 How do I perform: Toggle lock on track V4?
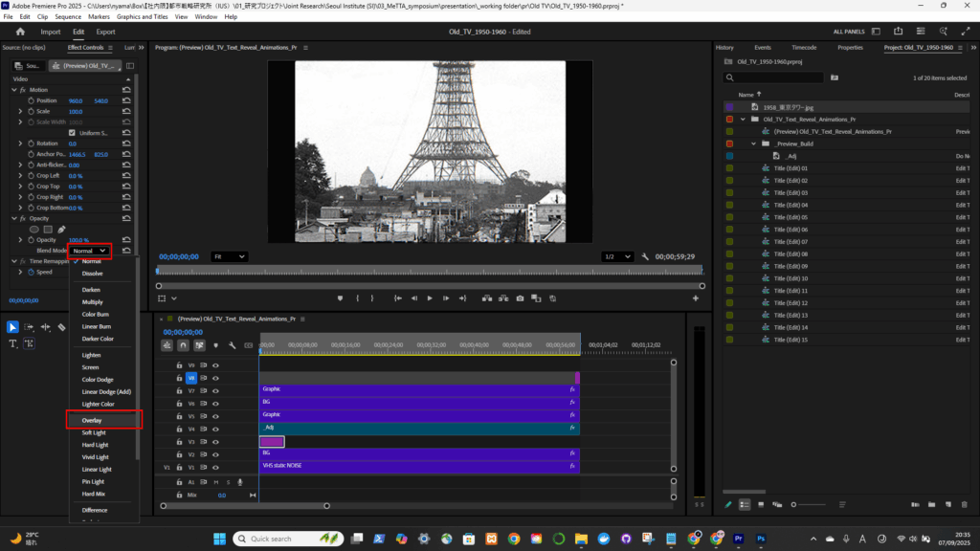click(x=179, y=429)
